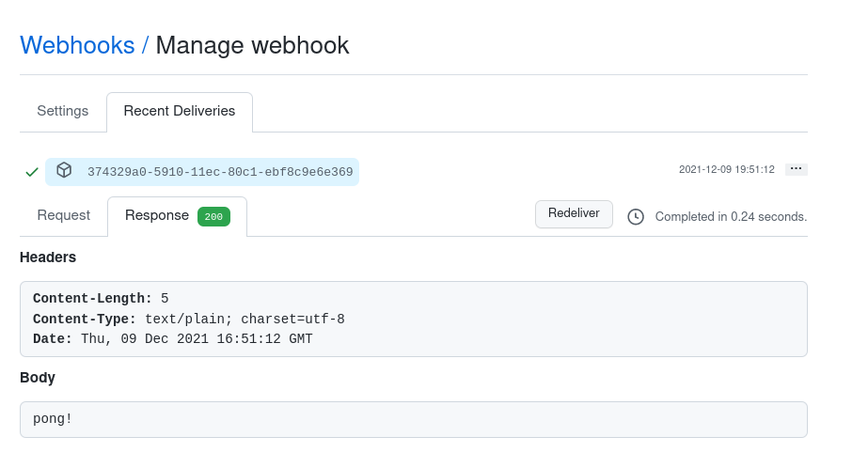Image resolution: width=868 pixels, height=468 pixels.
Task: Go back to Webhooks breadcrumb link
Action: 77,45
